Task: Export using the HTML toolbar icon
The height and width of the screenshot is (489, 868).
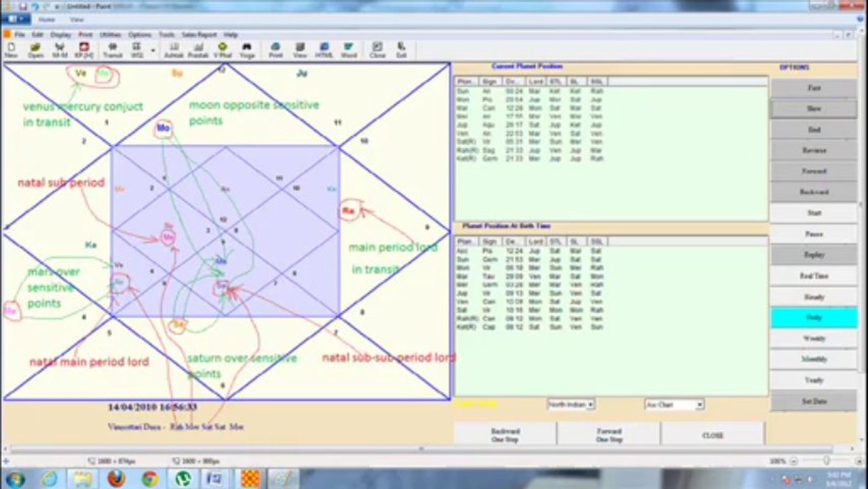Action: click(324, 50)
